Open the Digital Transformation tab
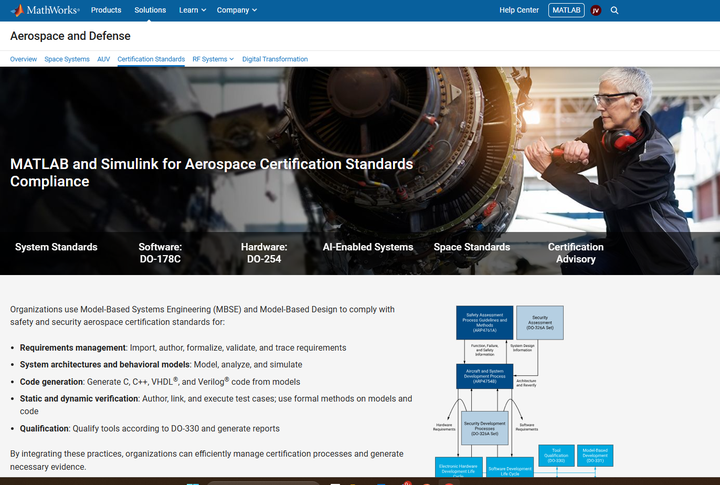 [275, 59]
